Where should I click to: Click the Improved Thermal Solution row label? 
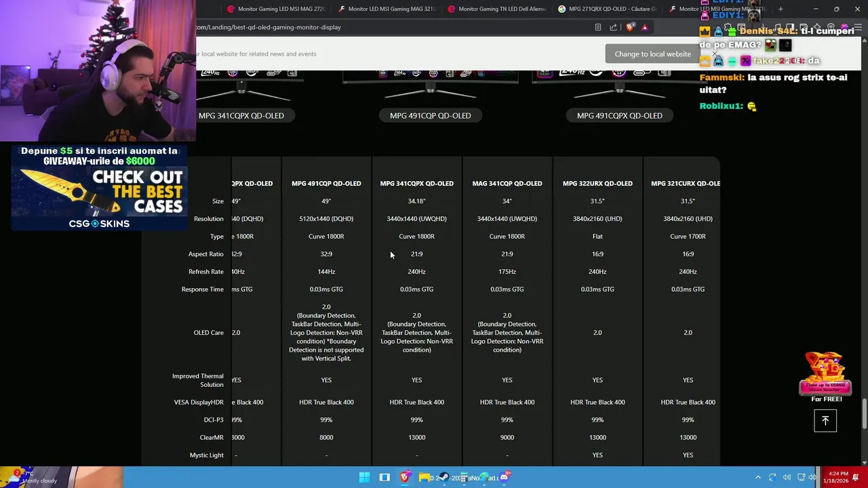(x=197, y=380)
